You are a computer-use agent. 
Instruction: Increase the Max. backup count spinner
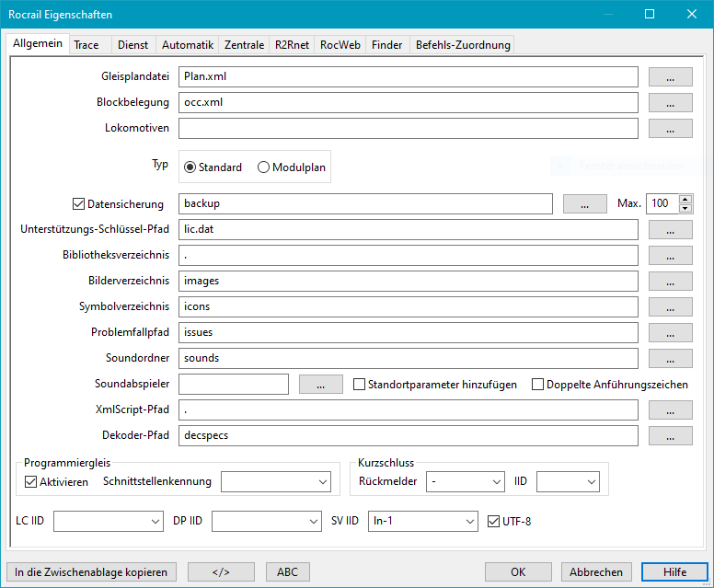685,200
